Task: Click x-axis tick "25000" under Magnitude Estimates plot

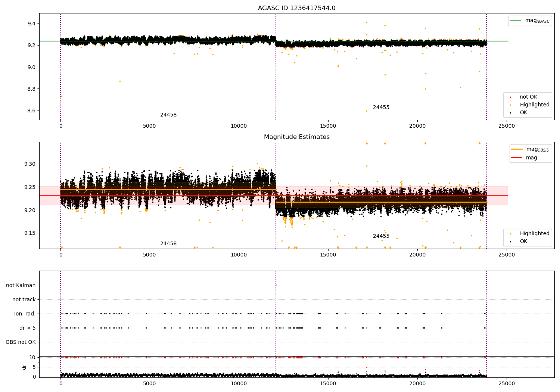Action: click(x=506, y=255)
